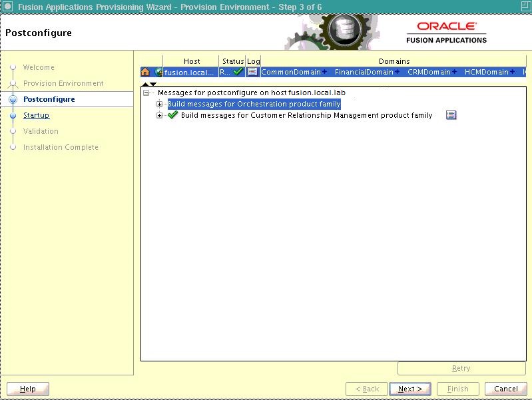Click the Welcome step in sidebar

(39, 67)
